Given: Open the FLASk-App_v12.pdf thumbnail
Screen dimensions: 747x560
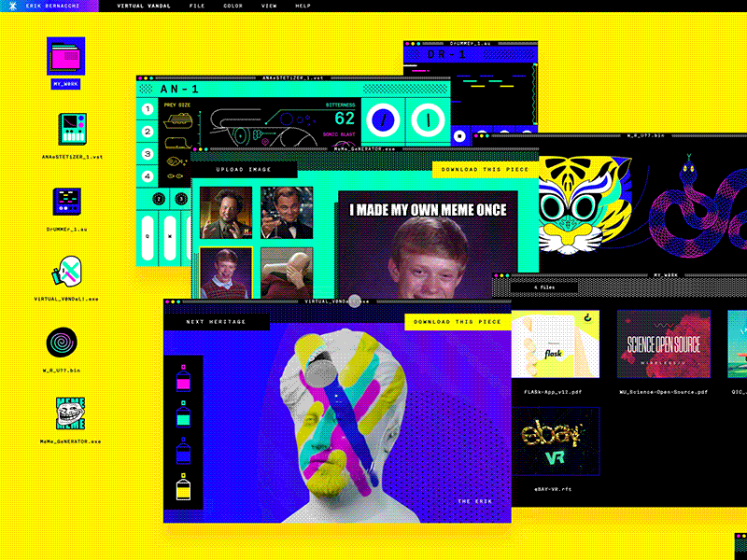Looking at the screenshot, I should point(556,343).
